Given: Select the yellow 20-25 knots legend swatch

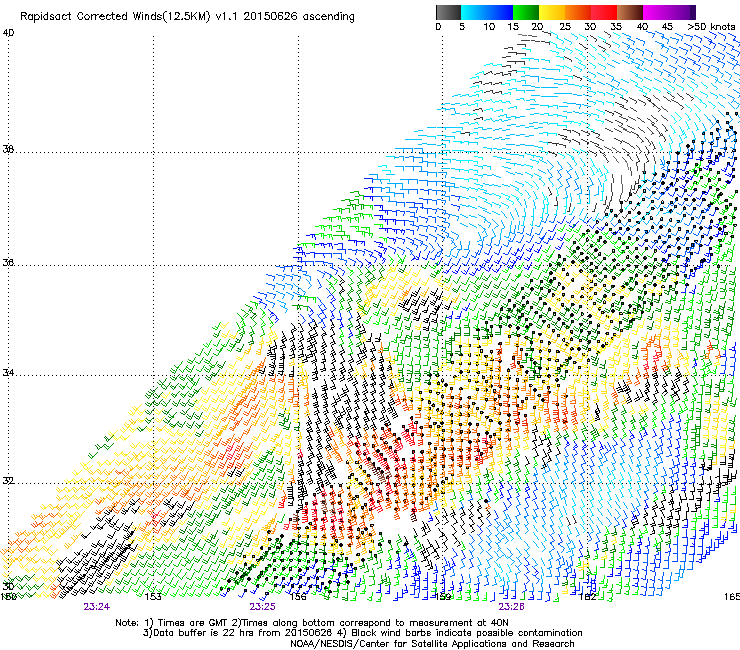Looking at the screenshot, I should (552, 12).
